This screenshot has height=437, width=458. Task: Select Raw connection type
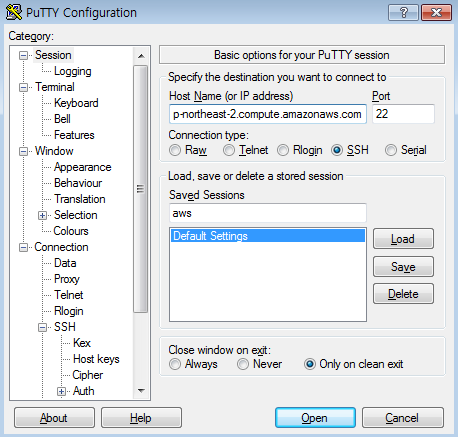tap(175, 150)
